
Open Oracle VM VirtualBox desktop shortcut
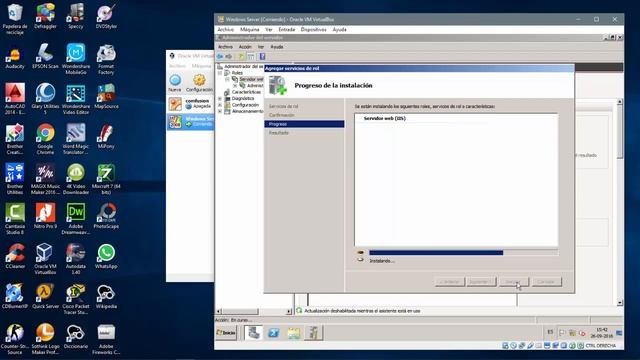45,259
